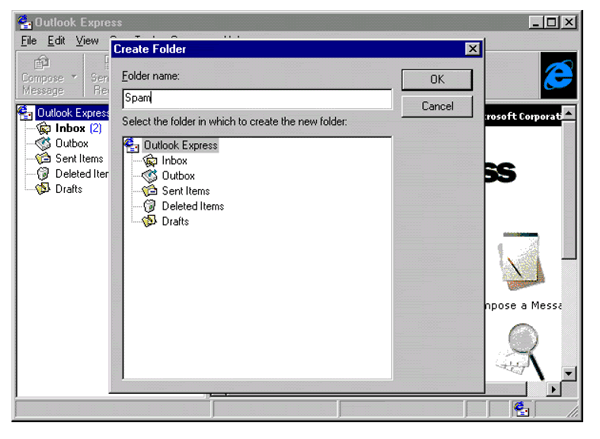Image resolution: width=600 pixels, height=439 pixels.
Task: Click the connection status icon in status bar
Action: (522, 408)
